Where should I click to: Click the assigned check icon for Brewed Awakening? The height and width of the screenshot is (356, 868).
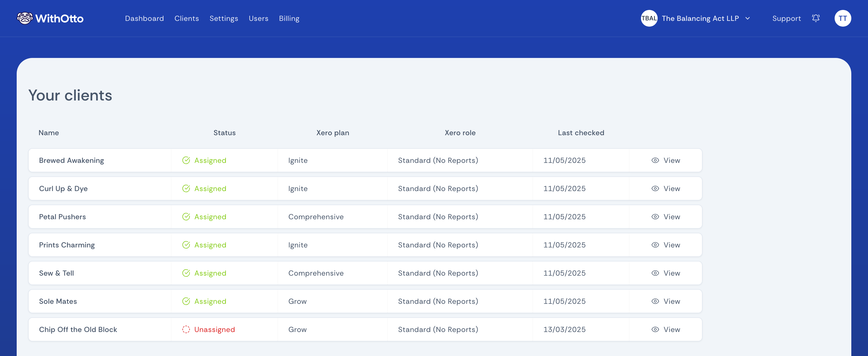[x=186, y=160]
